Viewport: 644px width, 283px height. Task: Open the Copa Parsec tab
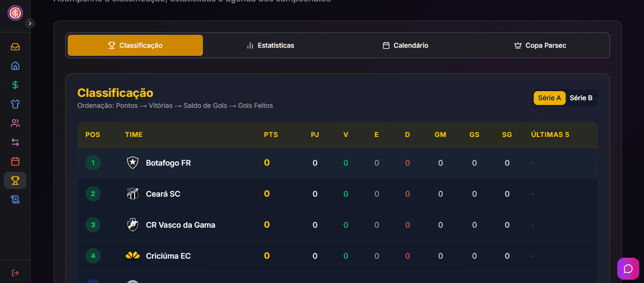[x=540, y=45]
